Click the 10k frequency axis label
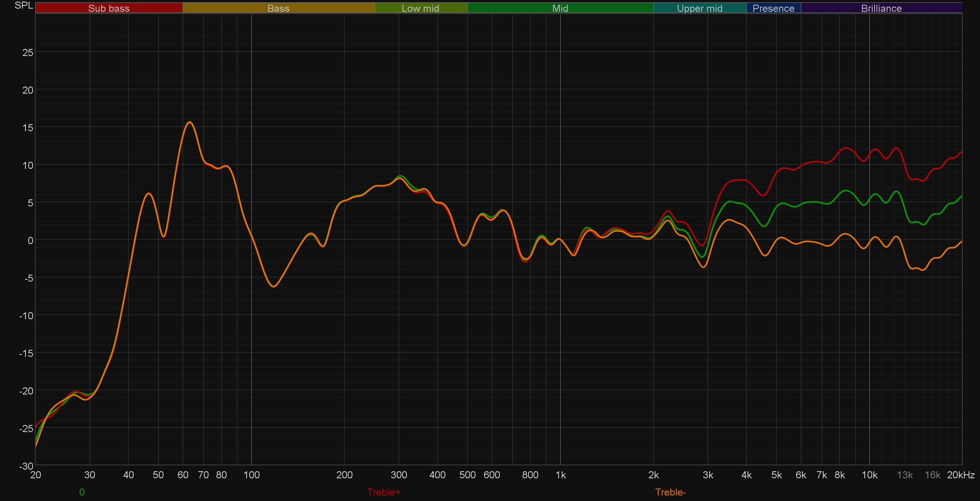This screenshot has width=980, height=501. pyautogui.click(x=869, y=475)
